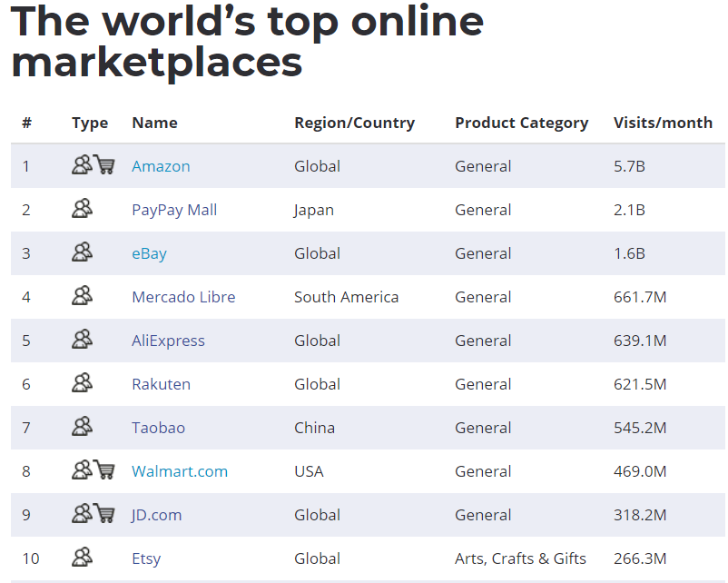Follow the eBay link

point(149,253)
